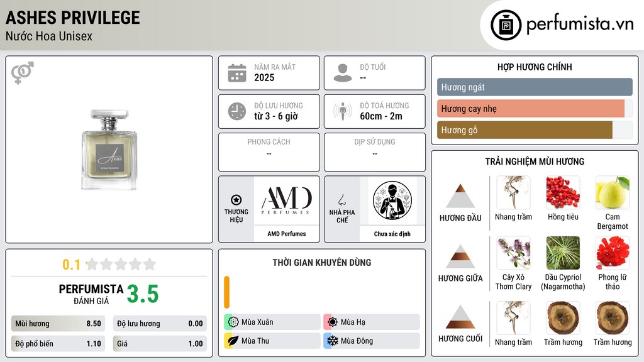Click the Hương cuối pyramid icon
Screen dimensions: 644x362
[460, 317]
